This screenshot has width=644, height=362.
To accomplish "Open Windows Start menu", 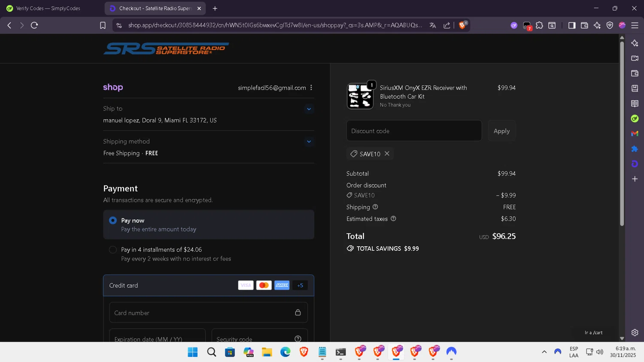I will point(193,352).
